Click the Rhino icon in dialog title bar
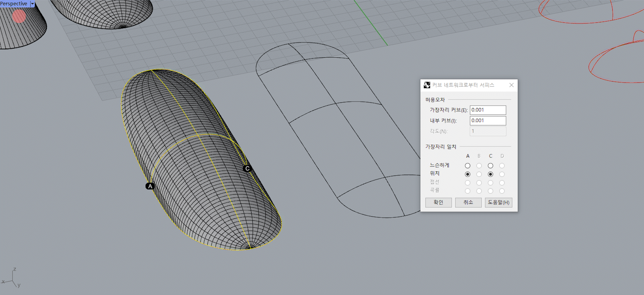 [427, 85]
